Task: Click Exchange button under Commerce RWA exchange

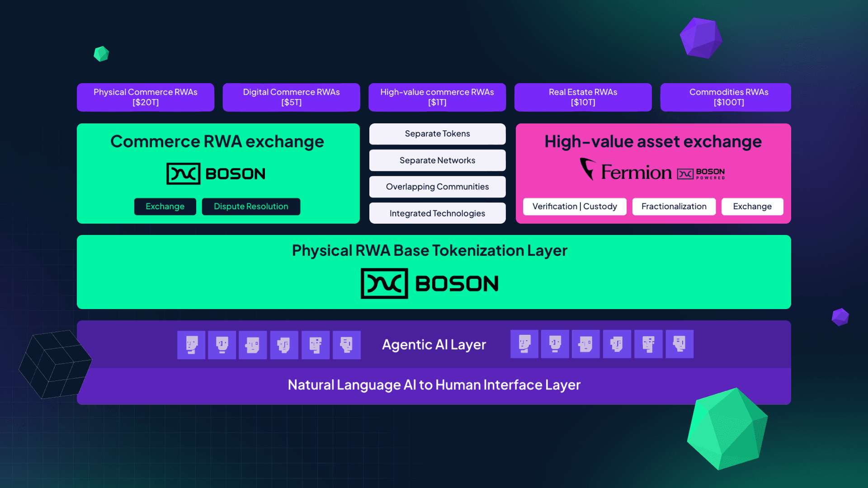Action: pos(165,206)
